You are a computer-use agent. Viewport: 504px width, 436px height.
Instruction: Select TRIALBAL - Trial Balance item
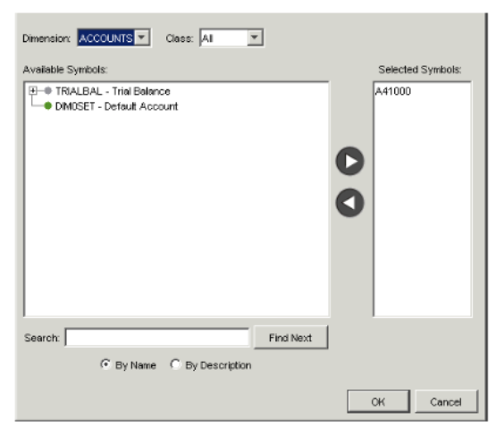[x=113, y=91]
